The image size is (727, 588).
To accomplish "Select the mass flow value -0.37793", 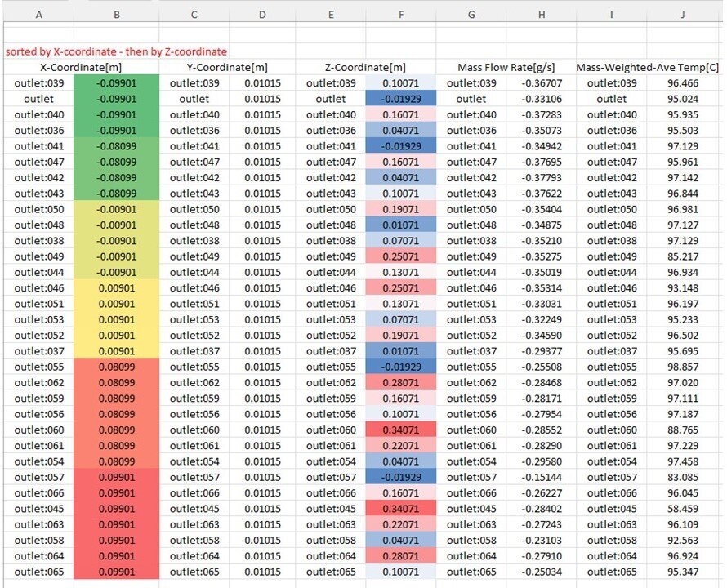I will (542, 177).
